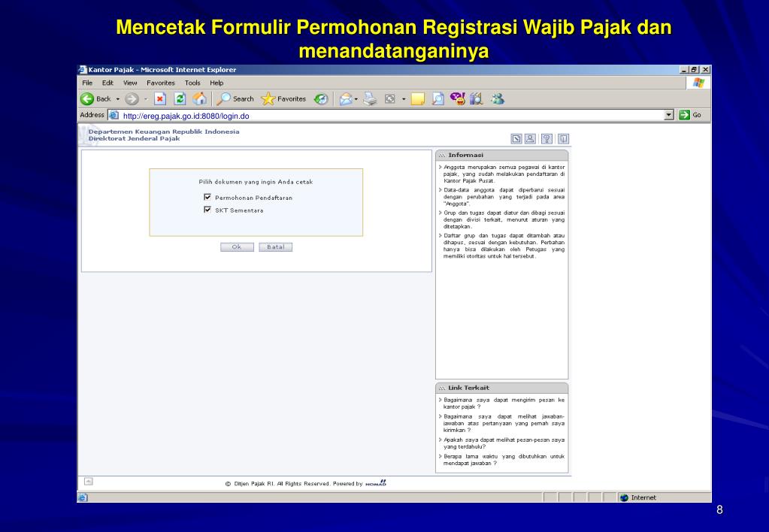769x532 pixels.
Task: Click text 'Pilih dokumen yang ingin Anda cetak'
Action: [x=256, y=182]
